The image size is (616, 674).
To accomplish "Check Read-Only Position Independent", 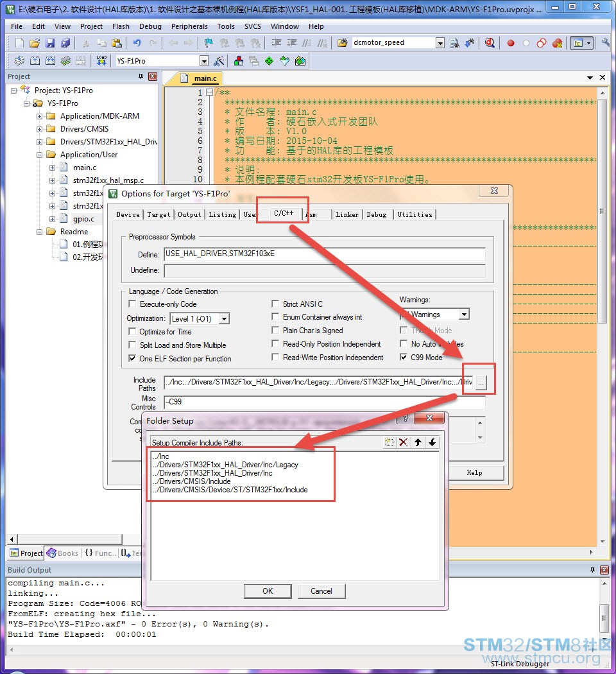I will (x=275, y=343).
